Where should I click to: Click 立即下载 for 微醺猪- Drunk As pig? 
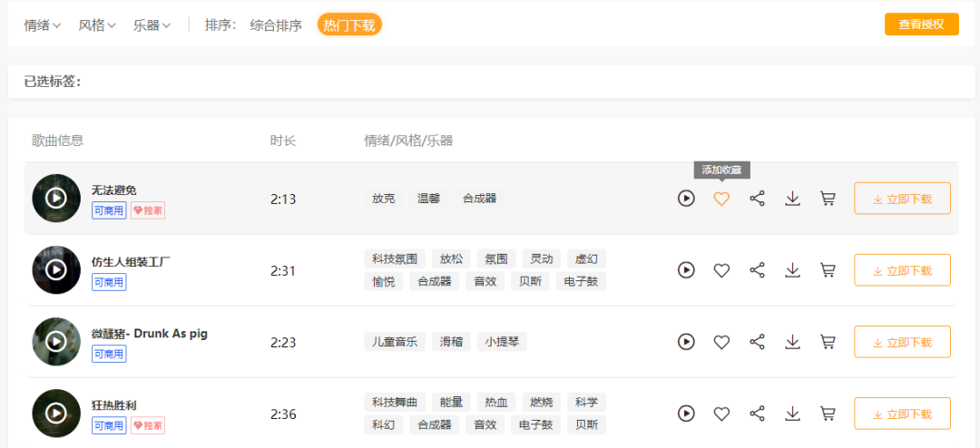tap(902, 342)
